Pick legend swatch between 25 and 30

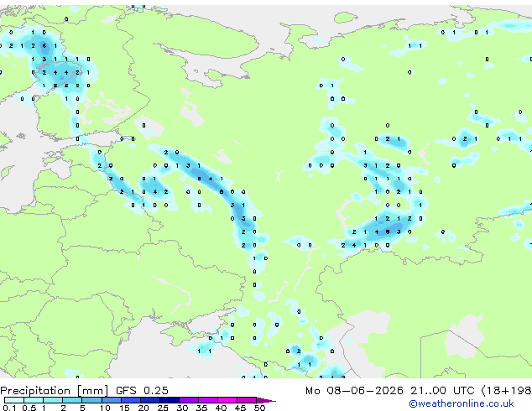tap(169, 400)
